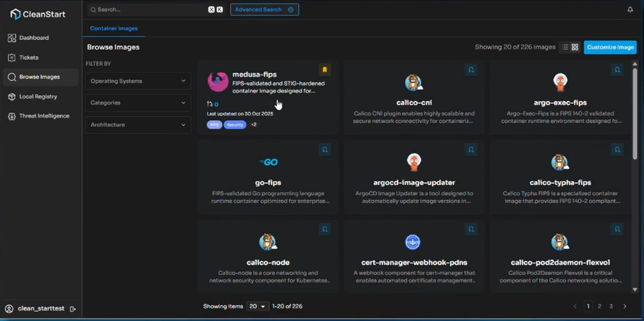The width and height of the screenshot is (644, 321).
Task: Click the Tickets sidebar icon
Action: coord(12,57)
